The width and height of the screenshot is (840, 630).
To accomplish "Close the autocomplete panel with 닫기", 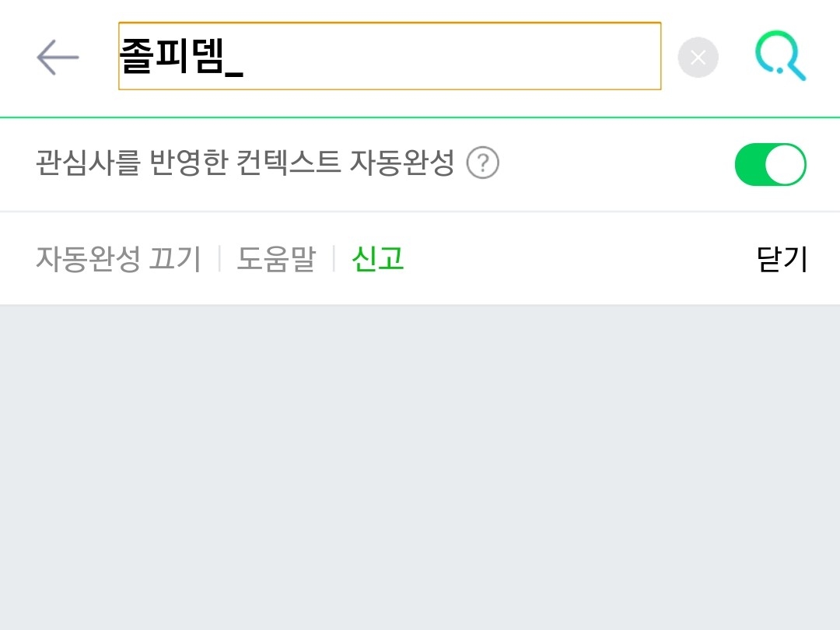I will (x=782, y=259).
